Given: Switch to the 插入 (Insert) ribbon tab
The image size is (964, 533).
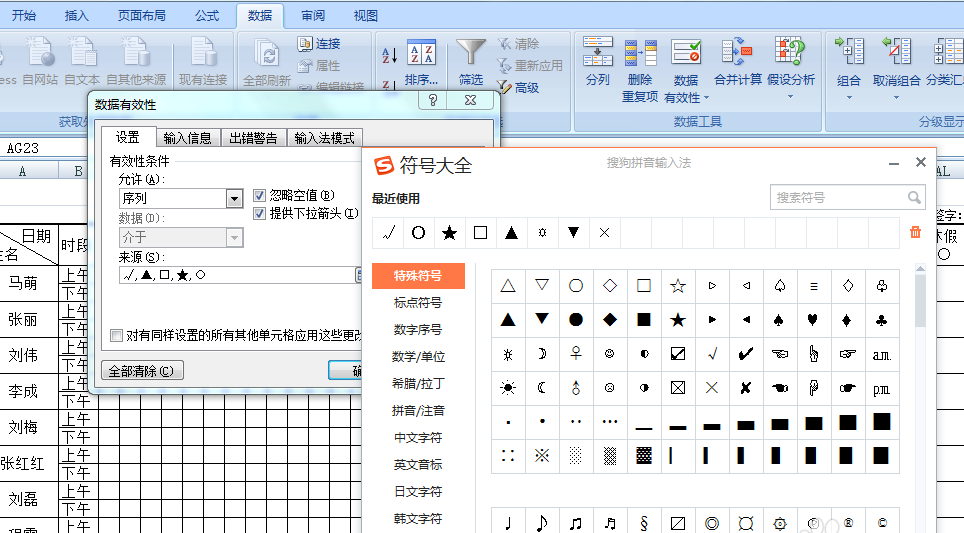Looking at the screenshot, I should [76, 15].
